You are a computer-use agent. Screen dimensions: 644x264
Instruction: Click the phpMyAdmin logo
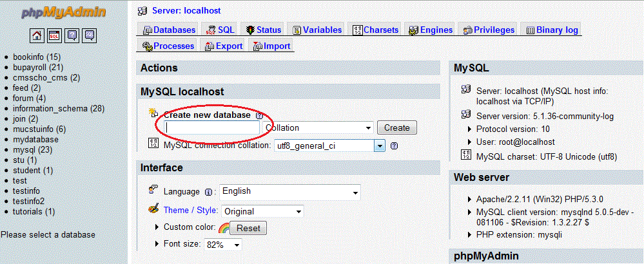point(64,13)
